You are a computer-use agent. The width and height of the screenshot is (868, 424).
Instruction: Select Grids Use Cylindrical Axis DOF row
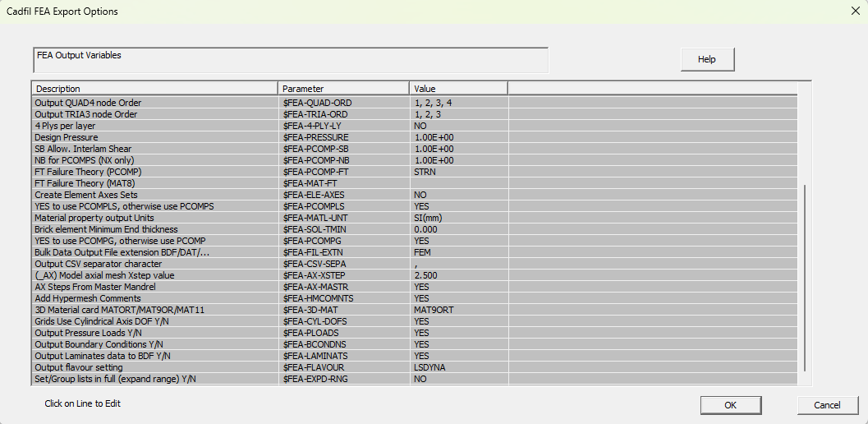pyautogui.click(x=415, y=321)
